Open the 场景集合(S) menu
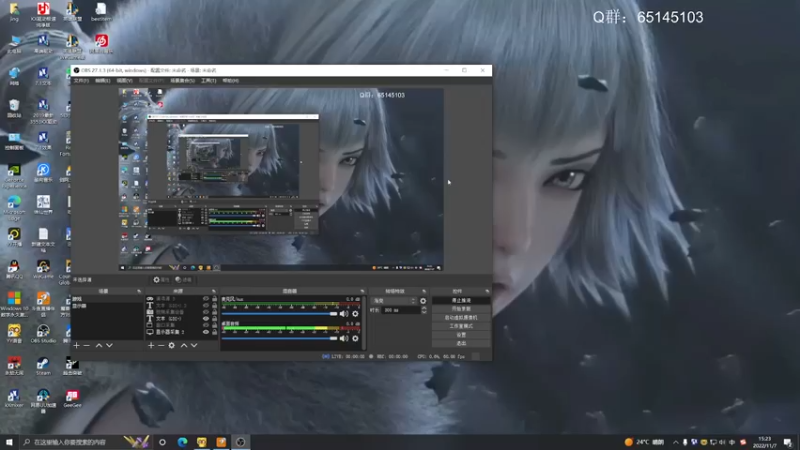The height and width of the screenshot is (450, 800). [183, 81]
